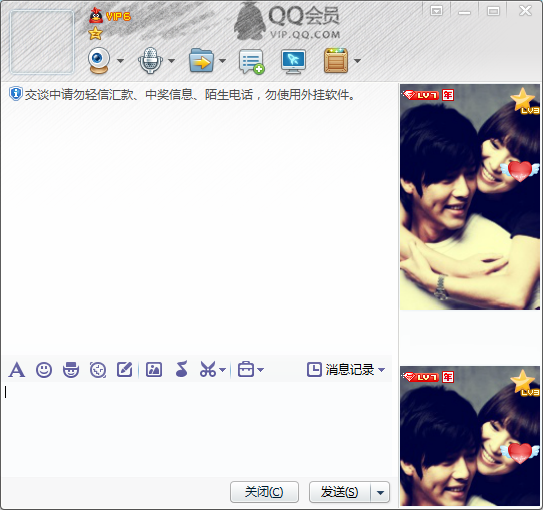Click the contact's QQ show picture

coord(470,197)
